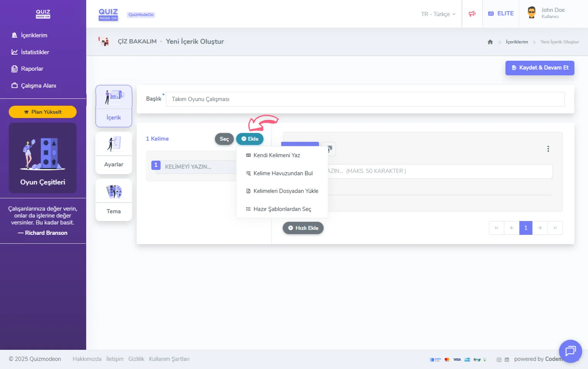
Task: Open İstatistikler in the sidebar
Action: coord(35,52)
